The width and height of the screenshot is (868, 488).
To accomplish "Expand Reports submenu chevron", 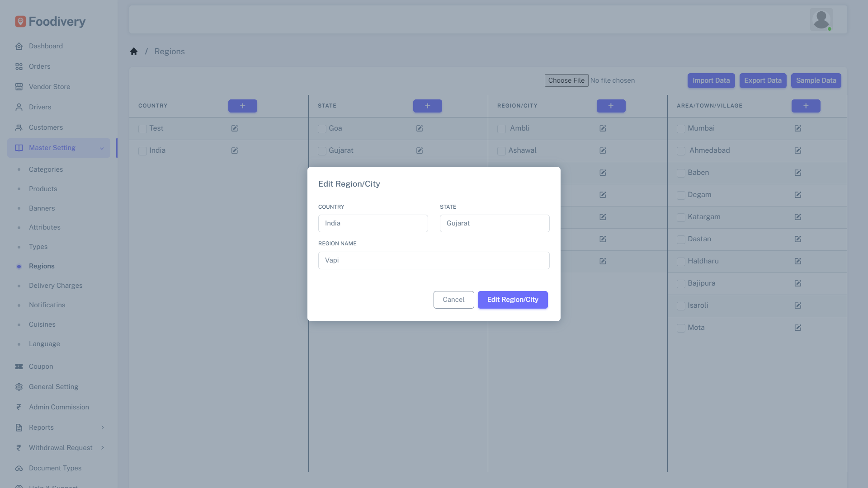I will (x=103, y=427).
